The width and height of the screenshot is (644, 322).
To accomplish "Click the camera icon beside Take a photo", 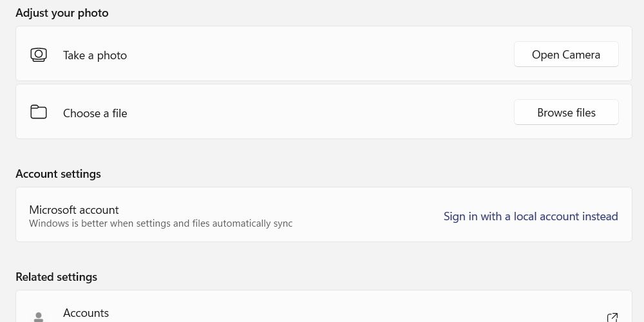I will [39, 55].
